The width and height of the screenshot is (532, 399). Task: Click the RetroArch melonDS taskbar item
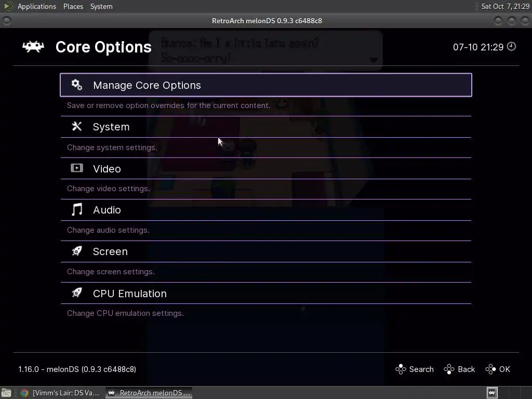[149, 393]
